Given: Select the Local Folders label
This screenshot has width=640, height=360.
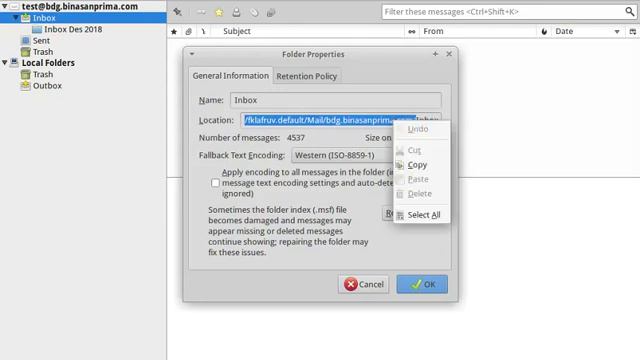Looking at the screenshot, I should point(48,63).
